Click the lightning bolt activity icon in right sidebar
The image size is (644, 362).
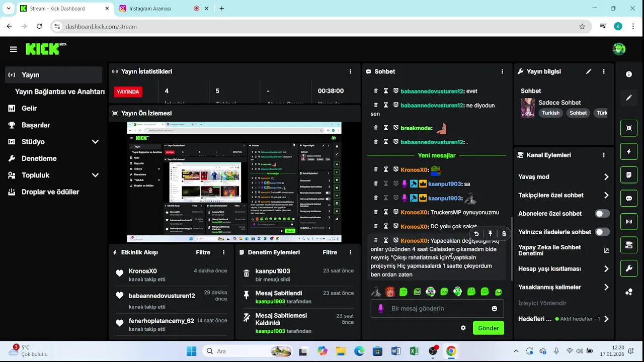pos(629,151)
